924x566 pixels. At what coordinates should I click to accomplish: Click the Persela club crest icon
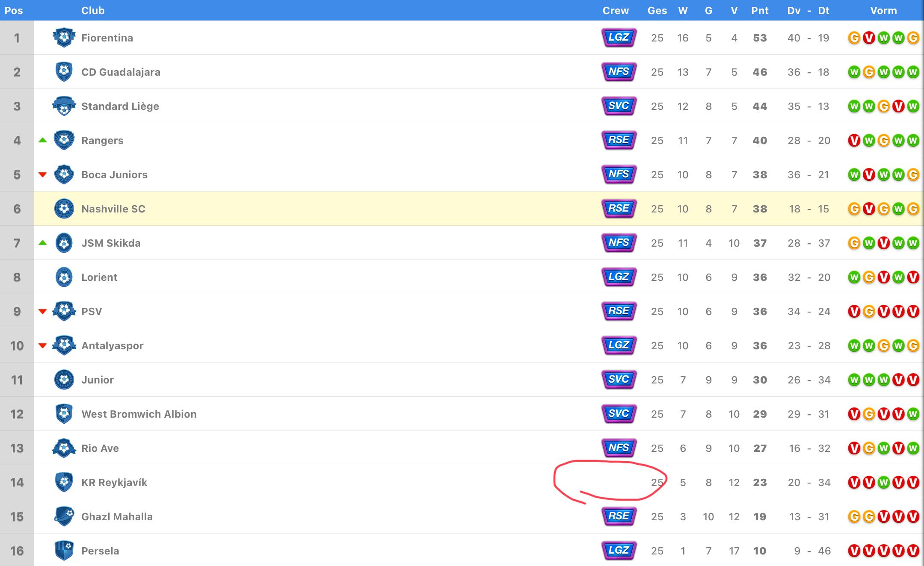(x=64, y=551)
